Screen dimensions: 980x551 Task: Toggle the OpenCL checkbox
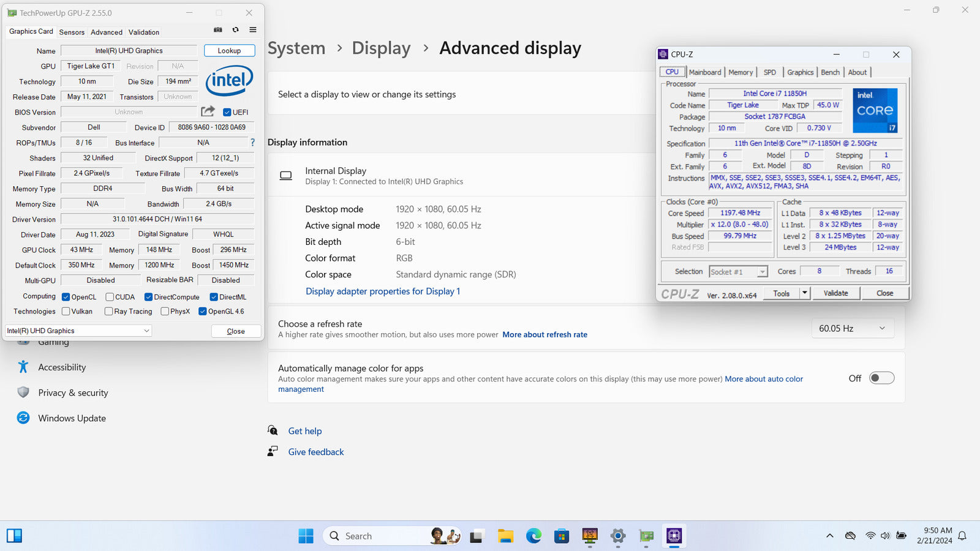pyautogui.click(x=66, y=297)
